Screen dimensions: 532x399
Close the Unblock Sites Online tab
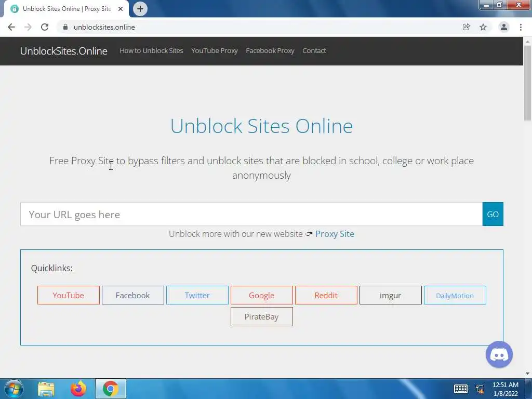(121, 9)
